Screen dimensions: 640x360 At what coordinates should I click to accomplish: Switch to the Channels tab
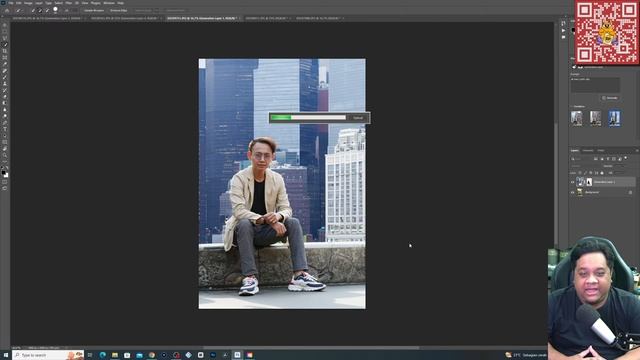[588, 150]
